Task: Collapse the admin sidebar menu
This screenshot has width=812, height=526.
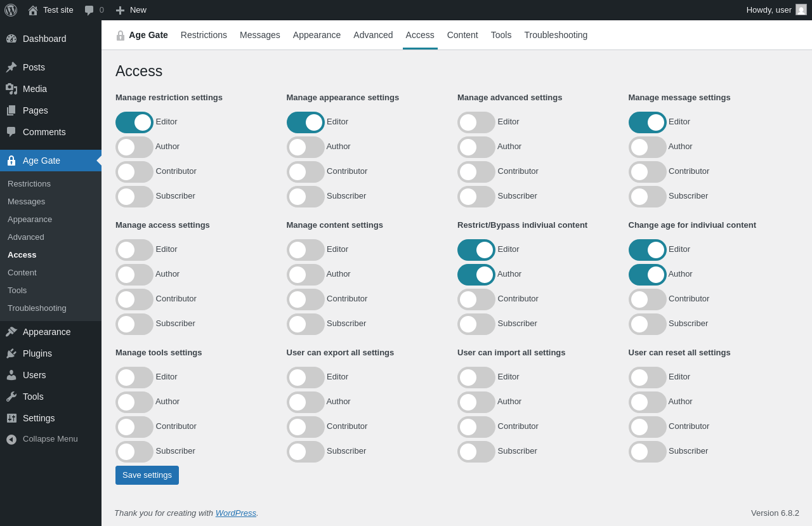Action: [x=51, y=439]
